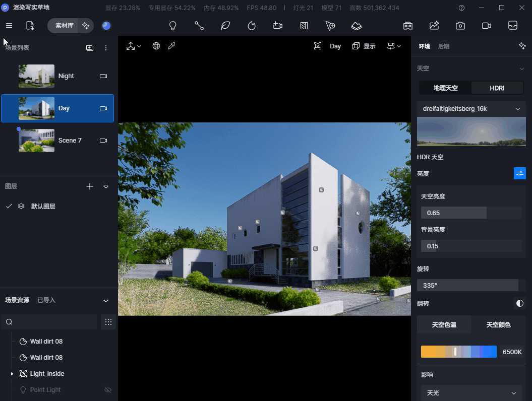Click the blue sphere icon

pos(106,26)
